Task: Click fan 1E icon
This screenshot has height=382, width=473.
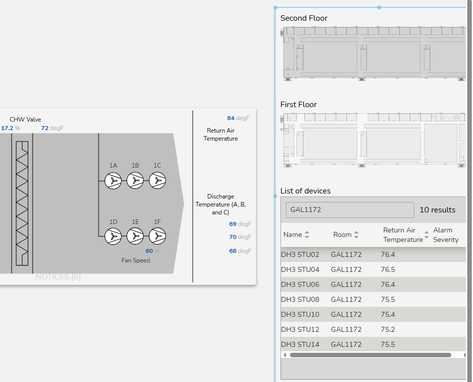Action: pos(135,236)
